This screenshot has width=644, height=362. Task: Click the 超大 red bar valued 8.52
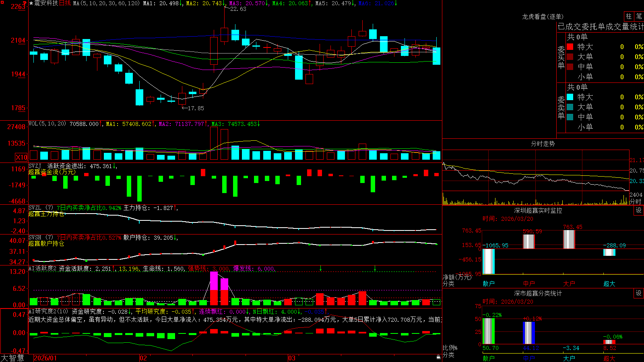(x=609, y=342)
